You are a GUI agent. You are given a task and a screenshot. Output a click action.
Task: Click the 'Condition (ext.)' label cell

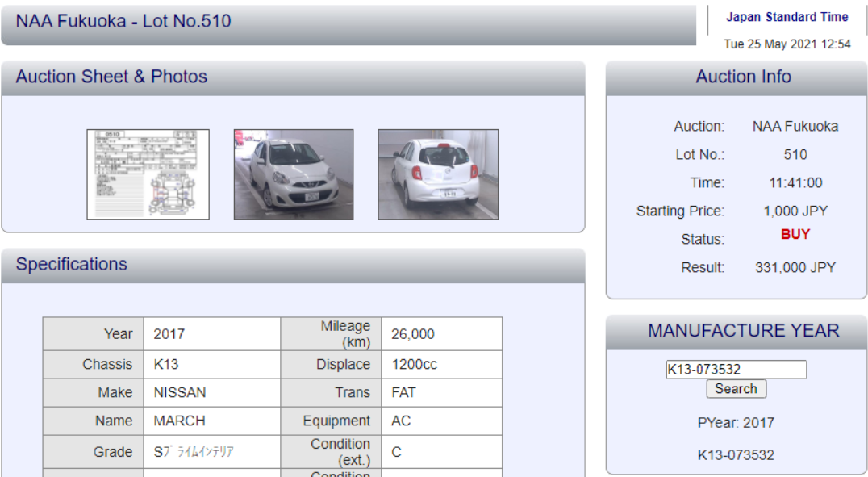pyautogui.click(x=331, y=452)
